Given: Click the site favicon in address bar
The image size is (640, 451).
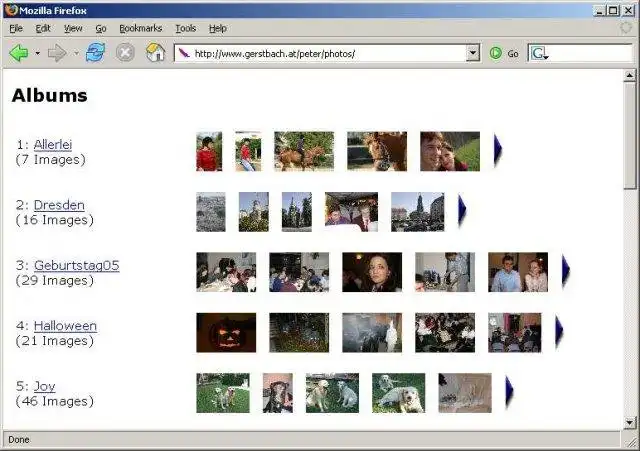Looking at the screenshot, I should pos(184,53).
